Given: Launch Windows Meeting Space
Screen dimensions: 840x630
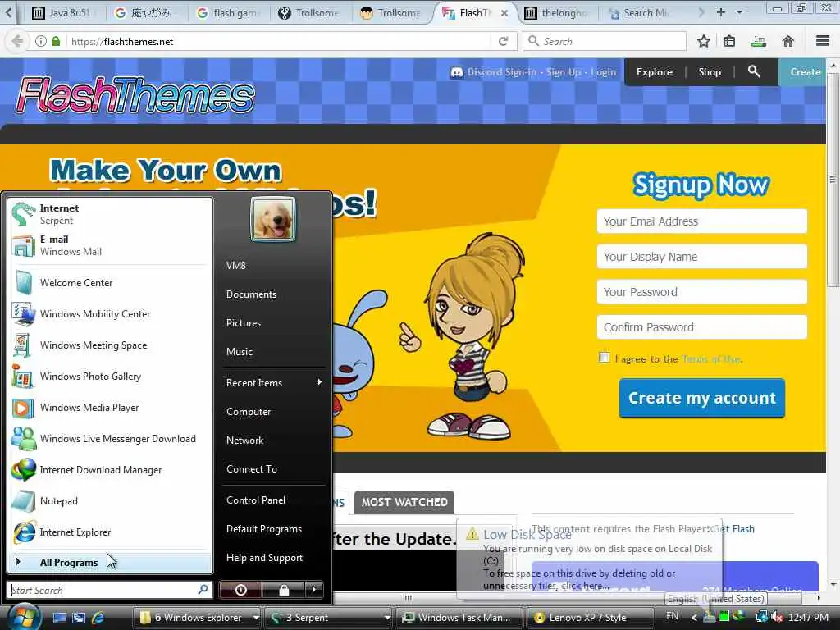Looking at the screenshot, I should 110,345.
